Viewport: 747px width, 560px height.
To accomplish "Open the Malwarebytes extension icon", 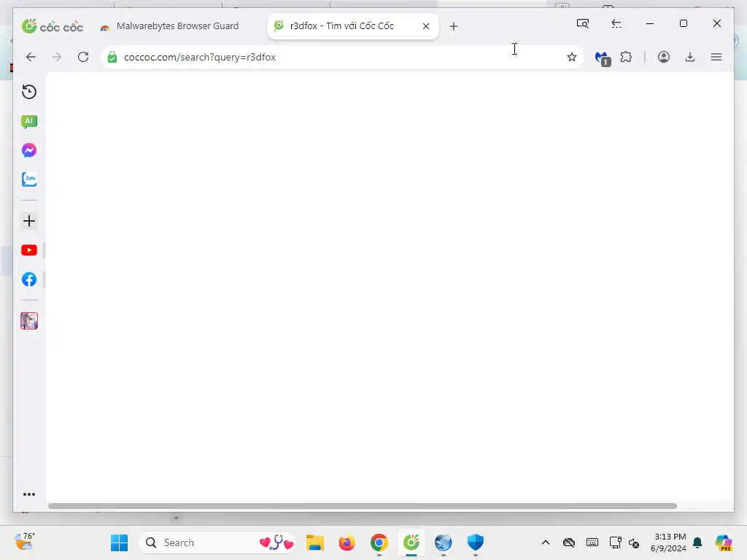I will (x=603, y=58).
